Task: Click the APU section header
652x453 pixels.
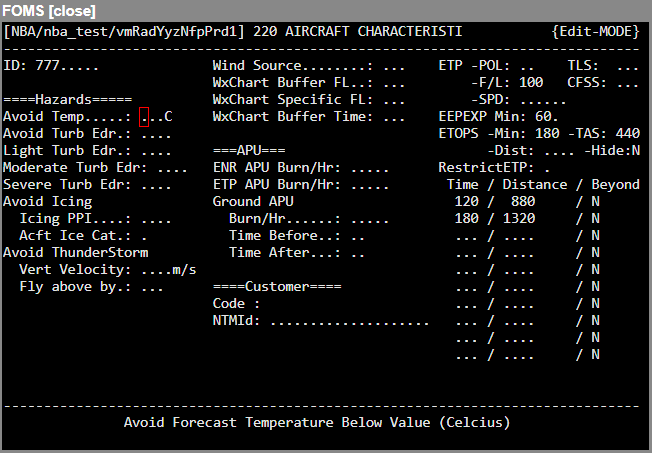Action: pos(249,151)
